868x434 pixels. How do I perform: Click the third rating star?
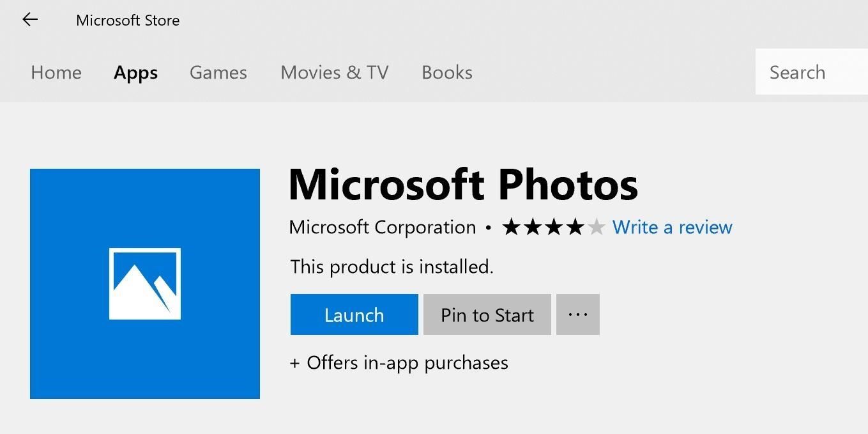(x=554, y=227)
